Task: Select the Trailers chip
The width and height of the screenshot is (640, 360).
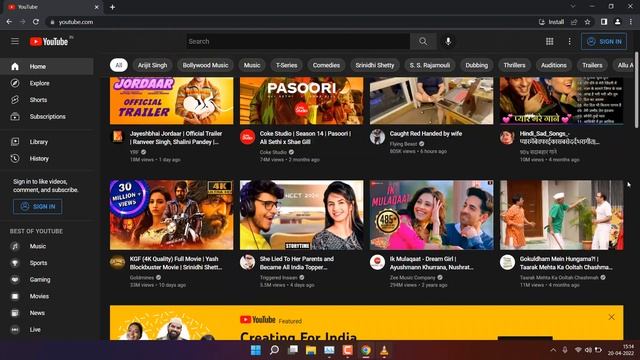Action: coord(592,65)
